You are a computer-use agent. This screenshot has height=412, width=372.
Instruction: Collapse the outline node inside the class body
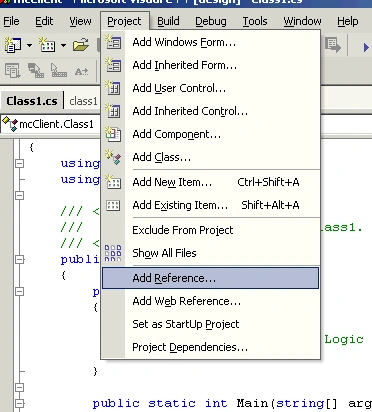(x=20, y=291)
